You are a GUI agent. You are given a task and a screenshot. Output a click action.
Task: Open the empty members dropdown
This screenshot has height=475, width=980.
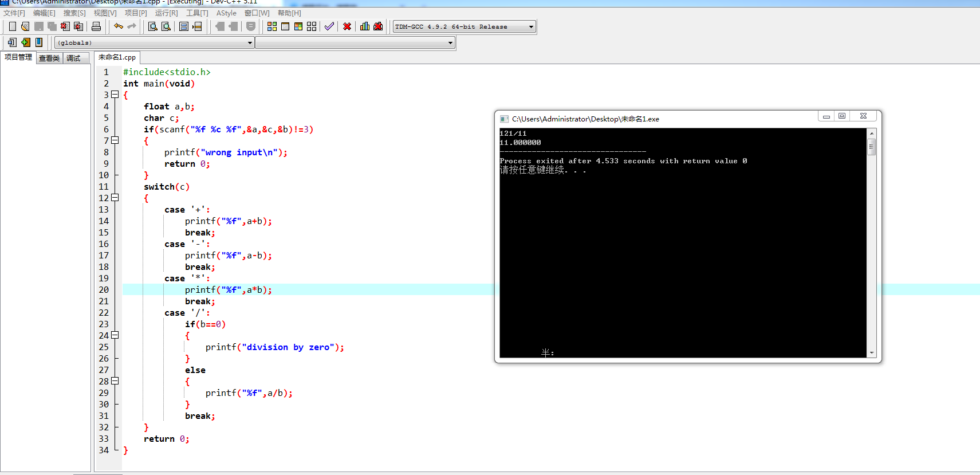point(355,42)
